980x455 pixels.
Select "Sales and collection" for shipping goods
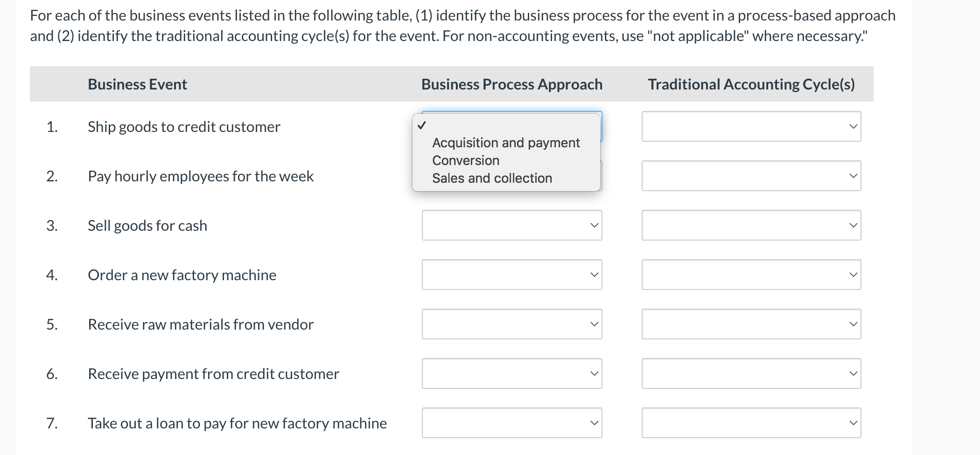(491, 178)
